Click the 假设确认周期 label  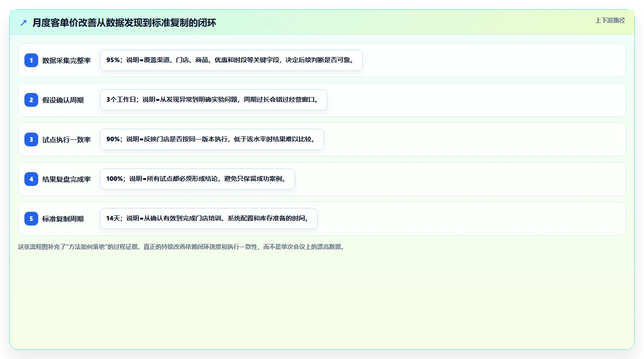[63, 100]
